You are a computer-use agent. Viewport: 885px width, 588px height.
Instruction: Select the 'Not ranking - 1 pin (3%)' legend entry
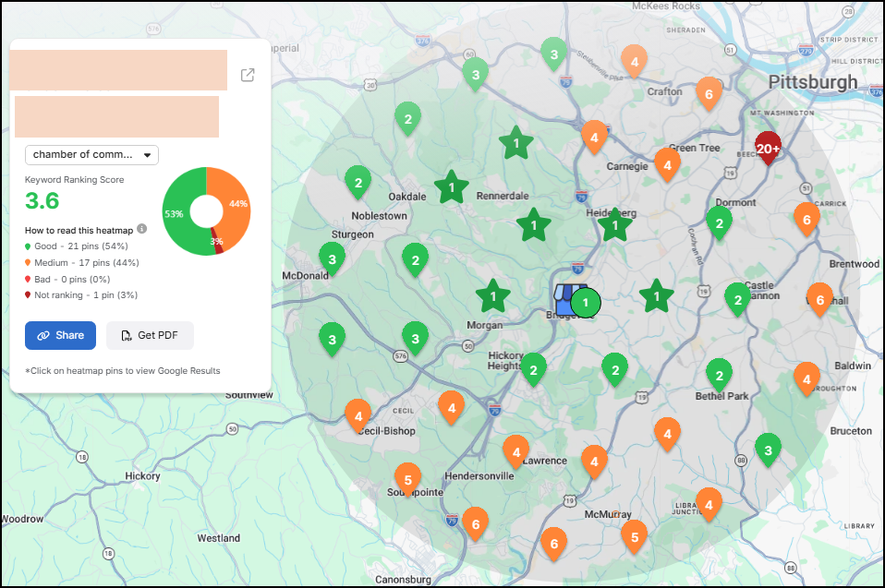point(80,294)
